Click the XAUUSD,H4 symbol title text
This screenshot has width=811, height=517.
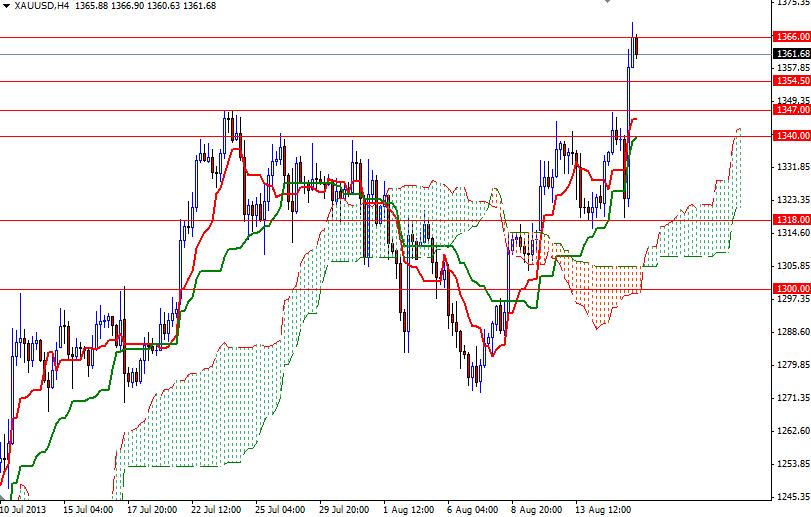coord(42,6)
